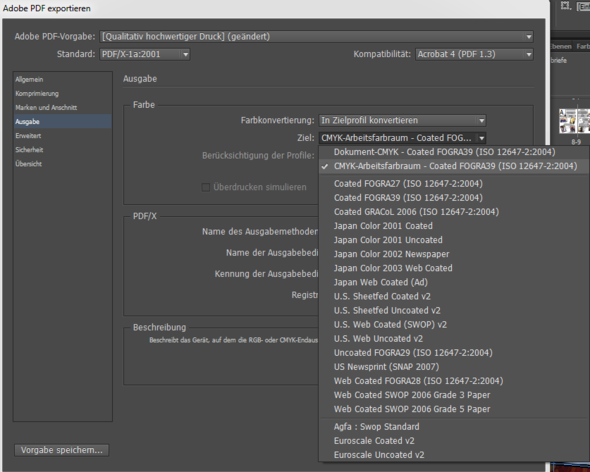Select Agfa : Swop Standard
The width and height of the screenshot is (590, 472).
[454, 427]
